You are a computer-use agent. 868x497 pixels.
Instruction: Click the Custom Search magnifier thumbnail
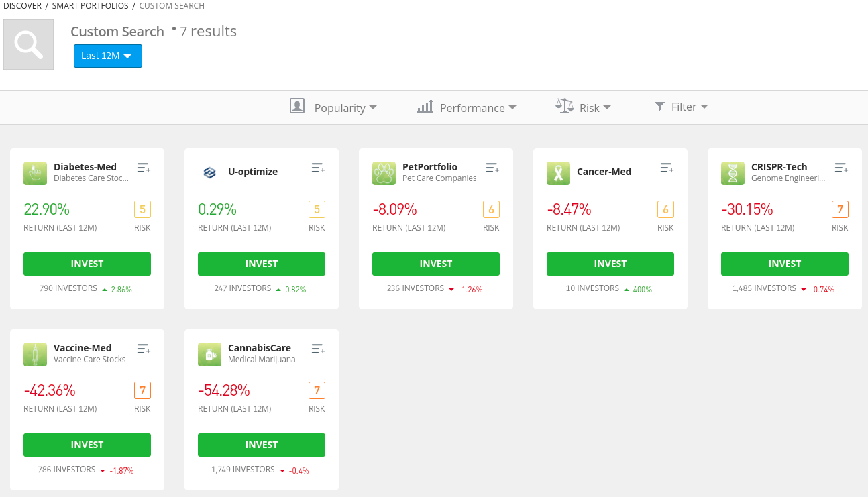click(x=28, y=44)
